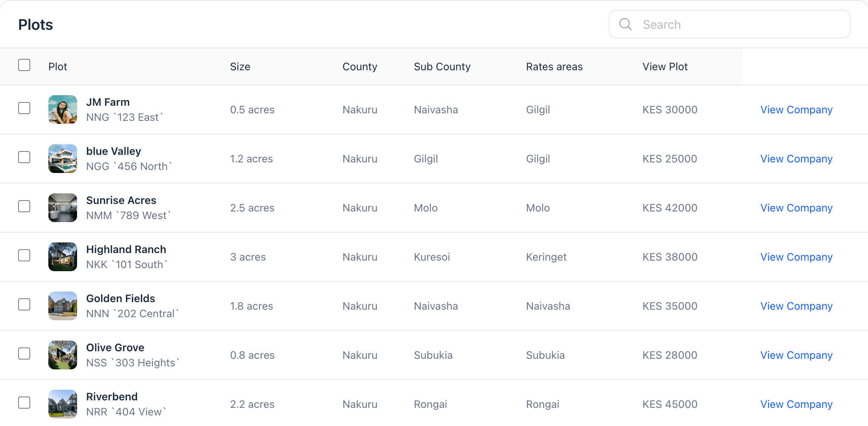Click the Olive Grove plot name
This screenshot has width=868, height=426.
click(x=115, y=347)
